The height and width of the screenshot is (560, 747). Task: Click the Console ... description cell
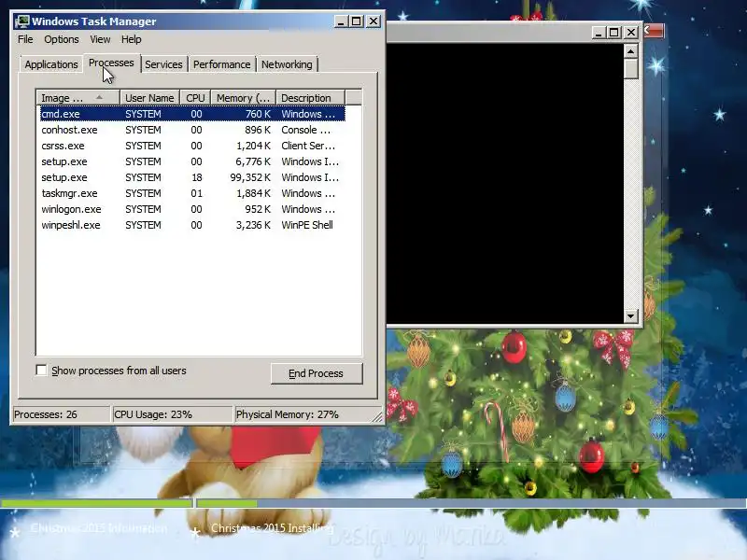pyautogui.click(x=306, y=130)
